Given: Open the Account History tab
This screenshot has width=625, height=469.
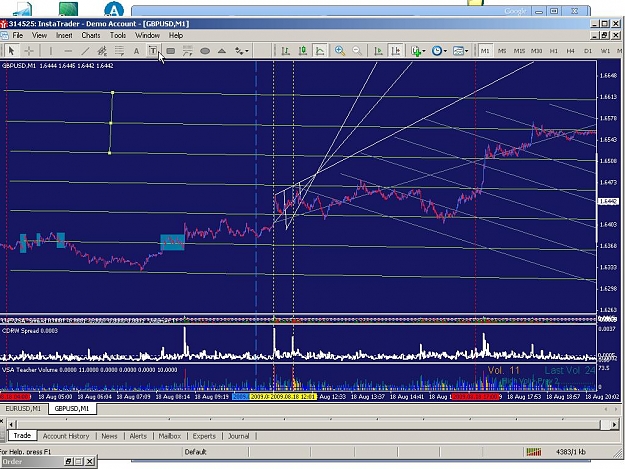Looking at the screenshot, I should pos(66,436).
